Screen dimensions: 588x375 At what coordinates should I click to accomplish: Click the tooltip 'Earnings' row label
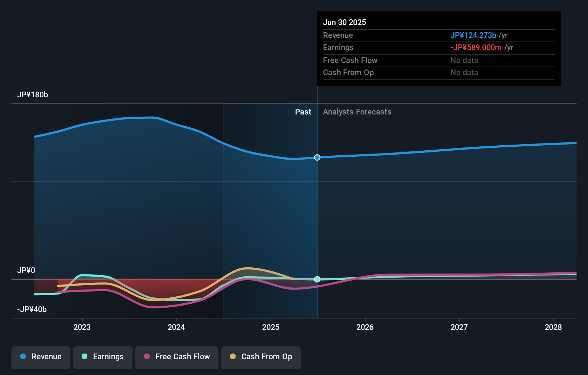coord(338,48)
